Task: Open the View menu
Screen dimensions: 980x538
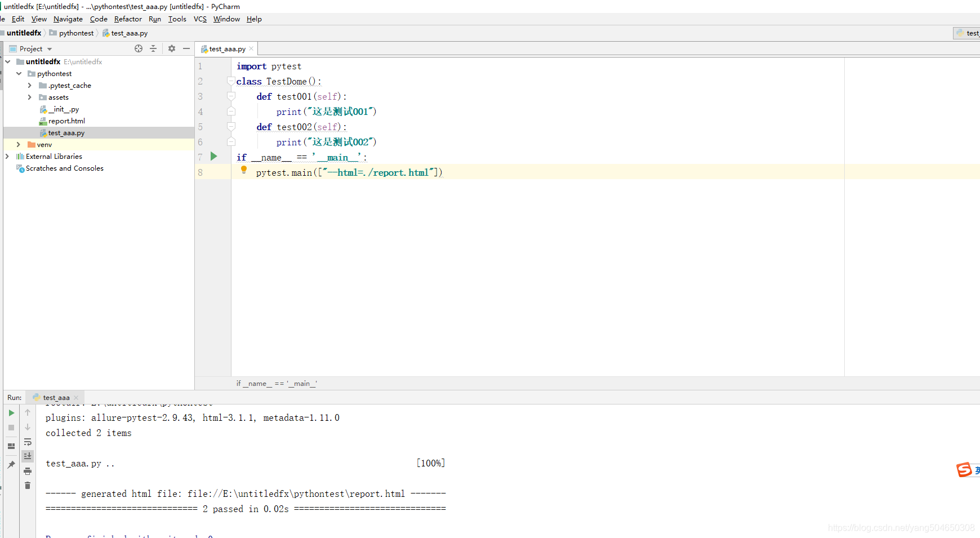Action: point(39,19)
